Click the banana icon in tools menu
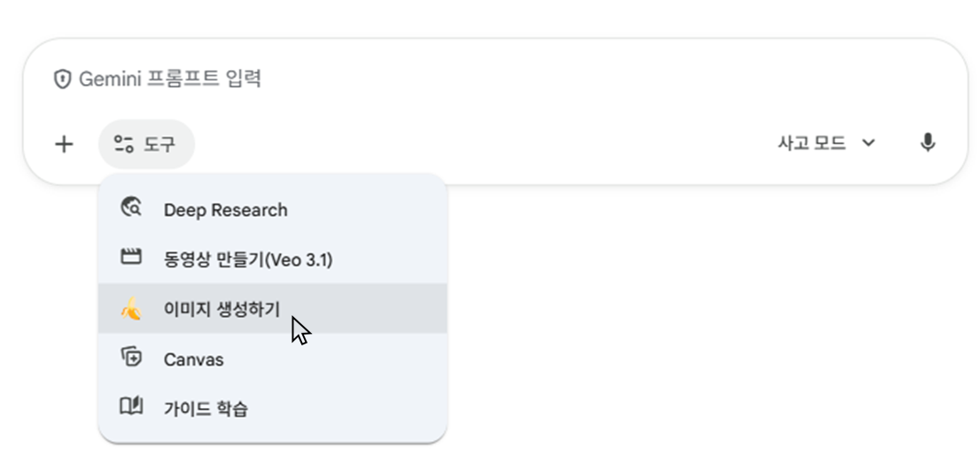The height and width of the screenshot is (464, 980). pos(131,309)
